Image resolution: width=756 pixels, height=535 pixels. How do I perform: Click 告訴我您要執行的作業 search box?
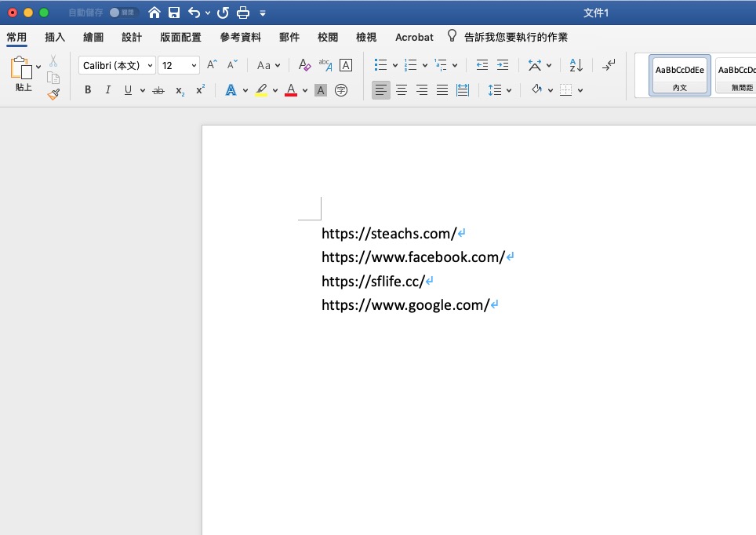pos(515,37)
